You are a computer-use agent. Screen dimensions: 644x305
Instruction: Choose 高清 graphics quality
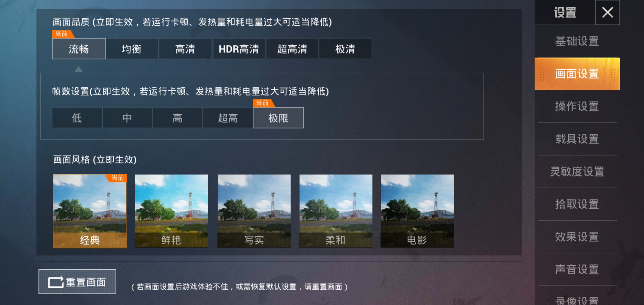click(185, 49)
